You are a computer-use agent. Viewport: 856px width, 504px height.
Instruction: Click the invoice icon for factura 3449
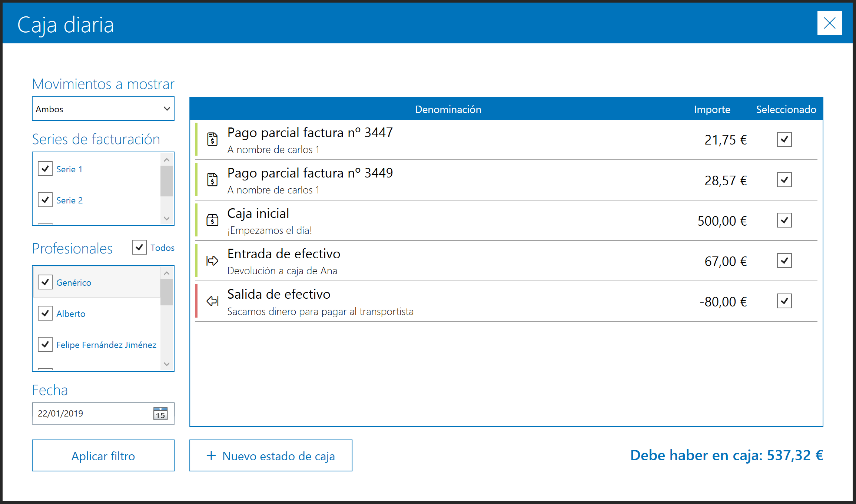[212, 180]
